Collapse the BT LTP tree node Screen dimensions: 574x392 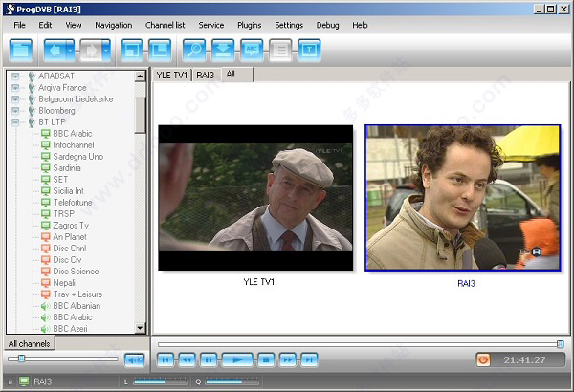pyautogui.click(x=16, y=121)
